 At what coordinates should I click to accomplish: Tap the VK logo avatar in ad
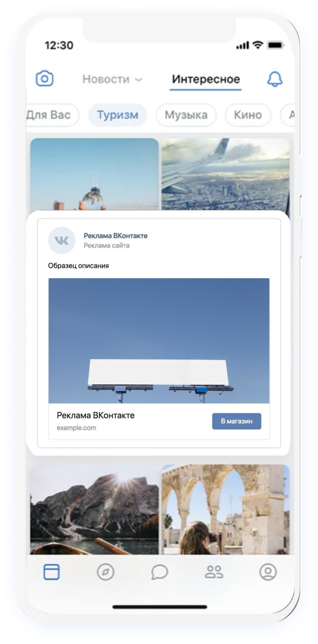(x=62, y=240)
